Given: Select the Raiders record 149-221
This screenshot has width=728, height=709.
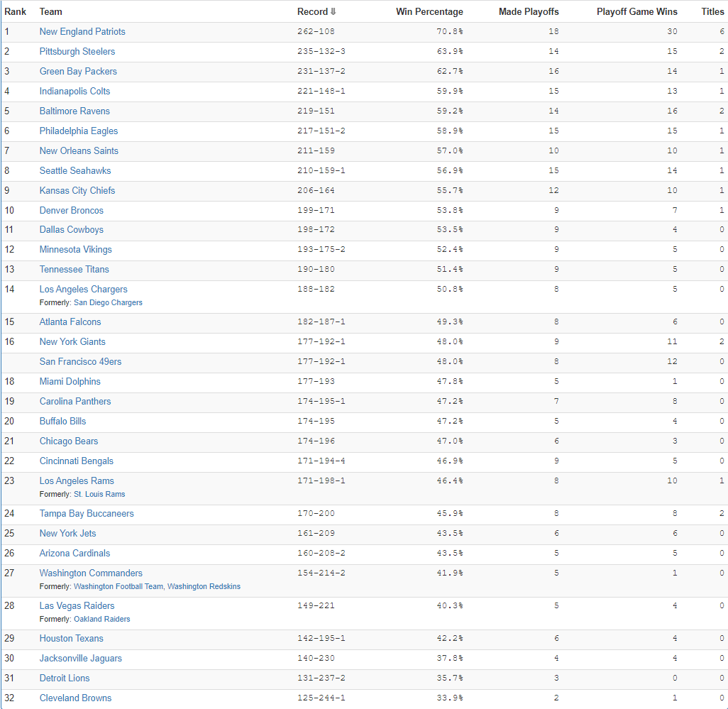Looking at the screenshot, I should [316, 606].
